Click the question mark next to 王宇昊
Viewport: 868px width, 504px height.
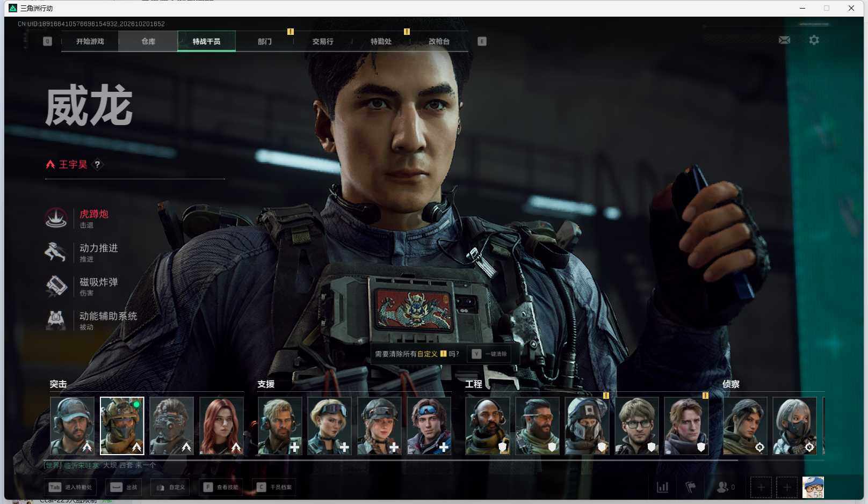pos(97,165)
